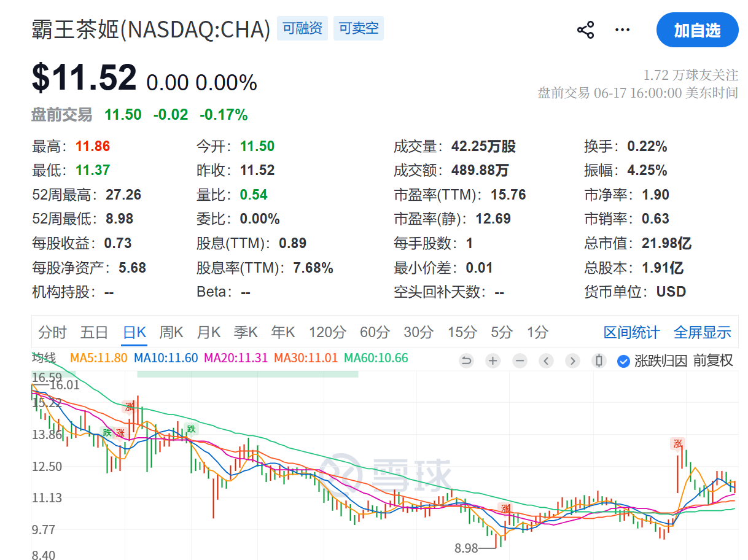748x560 pixels.
Task: Switch to the 月K chart tab
Action: pos(208,332)
